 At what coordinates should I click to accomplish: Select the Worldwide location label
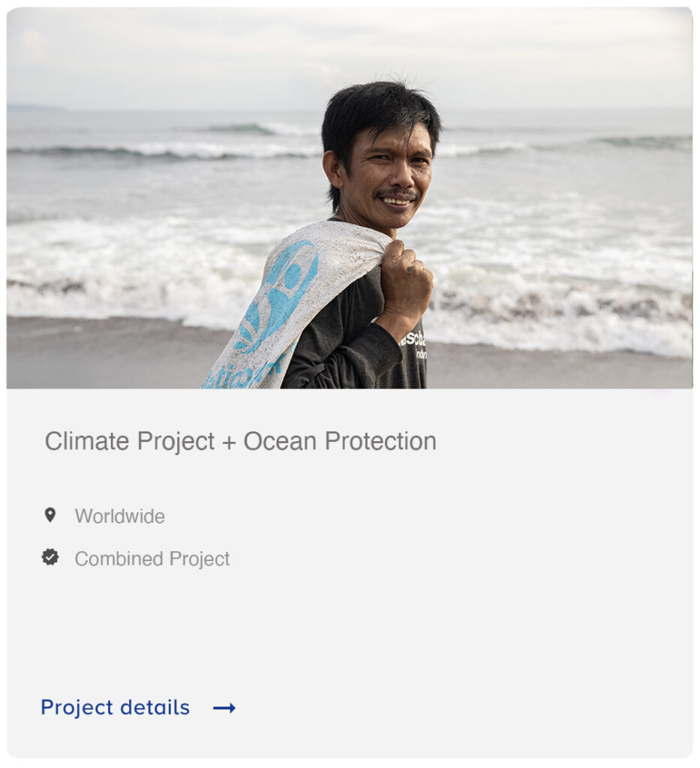[x=119, y=516]
